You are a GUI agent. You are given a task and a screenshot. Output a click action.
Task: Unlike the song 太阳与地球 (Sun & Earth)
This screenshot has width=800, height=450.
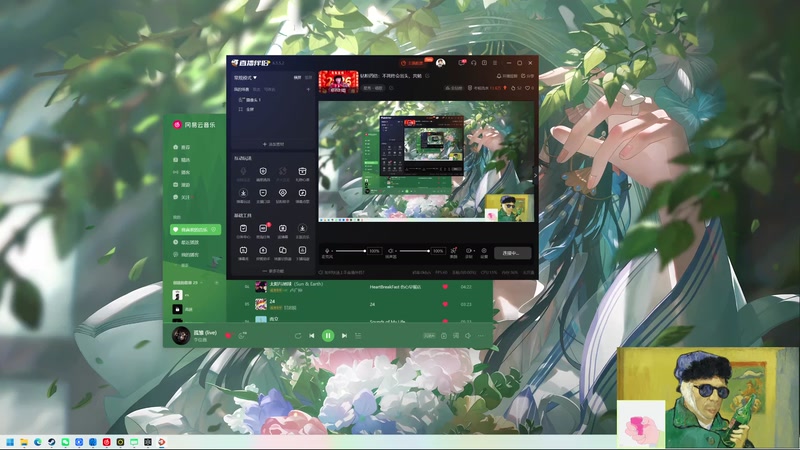(445, 287)
